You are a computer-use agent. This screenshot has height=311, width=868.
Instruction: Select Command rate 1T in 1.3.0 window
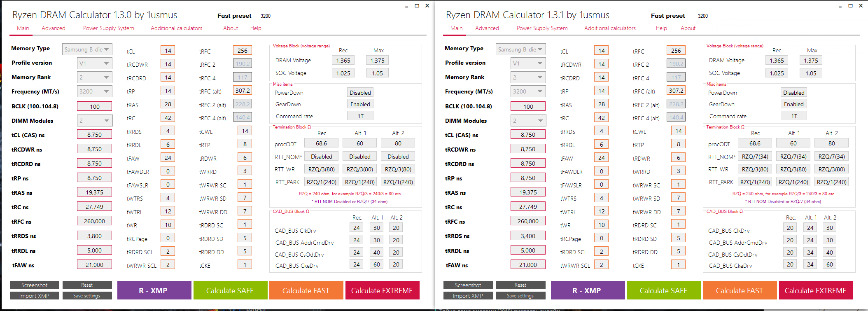[x=360, y=116]
